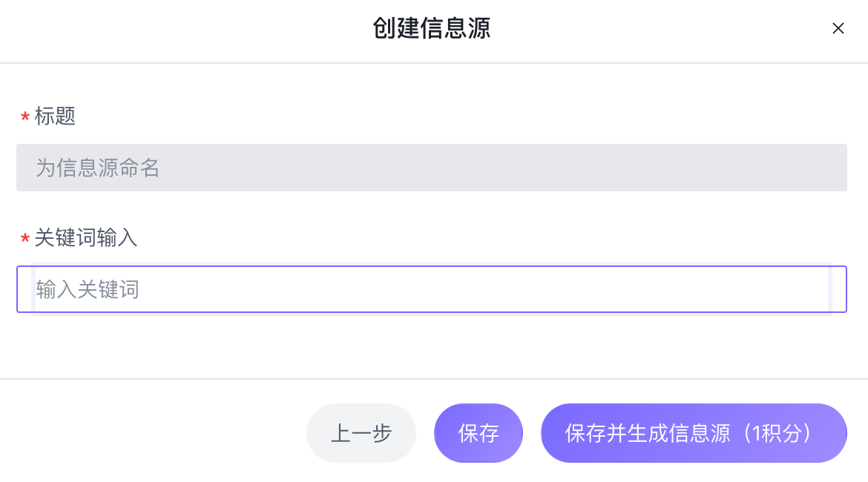Close the 创建信息源 dialog
This screenshot has width=868, height=482.
pos(838,29)
